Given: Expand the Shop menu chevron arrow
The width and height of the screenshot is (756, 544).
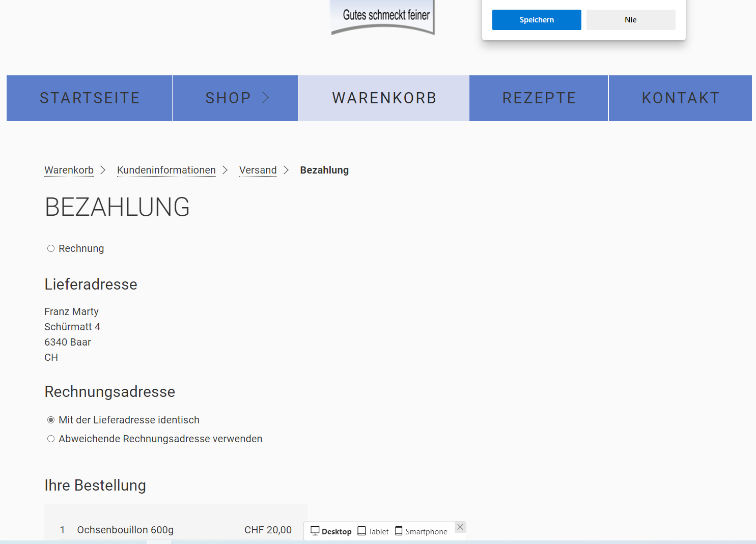Looking at the screenshot, I should click(265, 98).
